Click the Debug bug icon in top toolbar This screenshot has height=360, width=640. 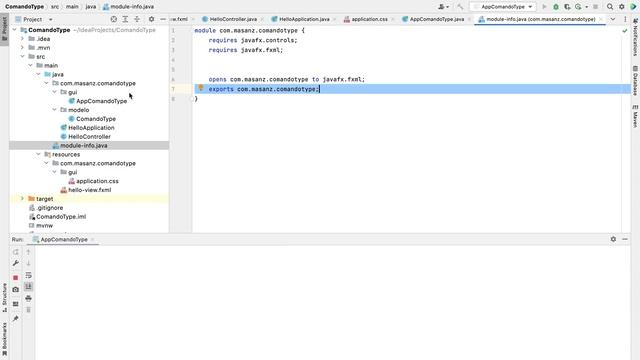556,7
